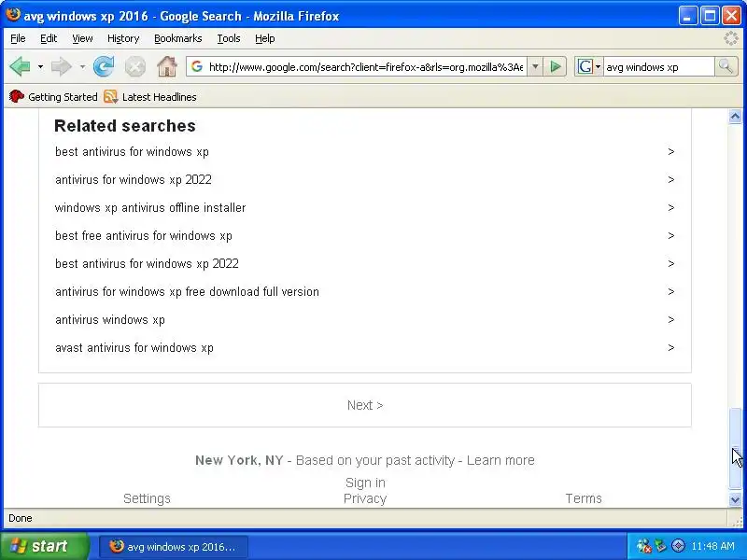
Task: Click inside the URL address field
Action: pyautogui.click(x=366, y=66)
